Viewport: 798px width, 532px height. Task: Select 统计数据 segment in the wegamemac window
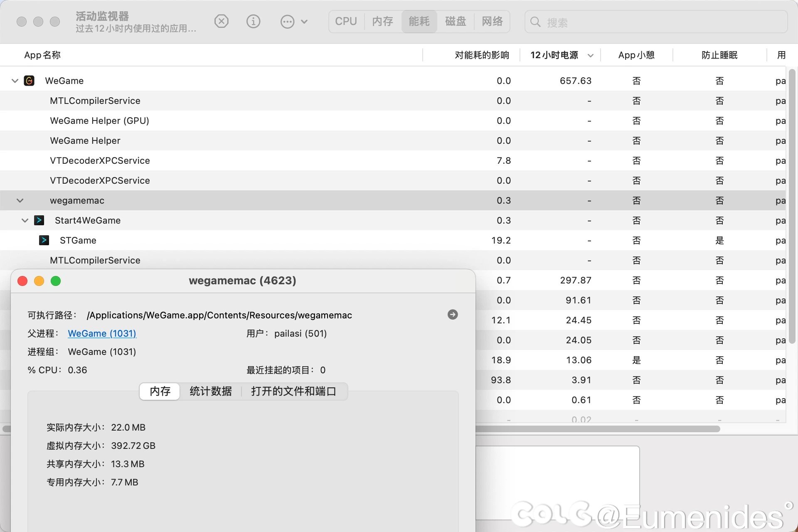tap(210, 391)
